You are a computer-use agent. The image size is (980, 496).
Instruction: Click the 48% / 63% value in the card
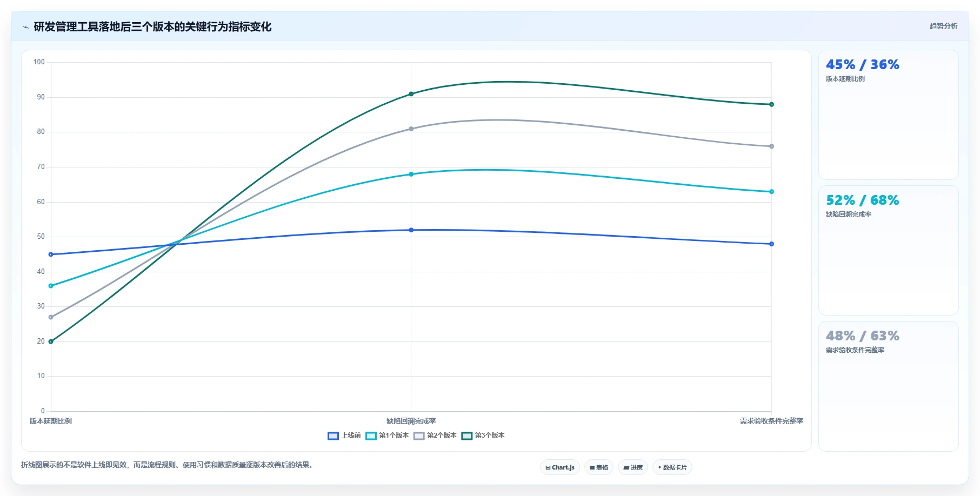863,336
